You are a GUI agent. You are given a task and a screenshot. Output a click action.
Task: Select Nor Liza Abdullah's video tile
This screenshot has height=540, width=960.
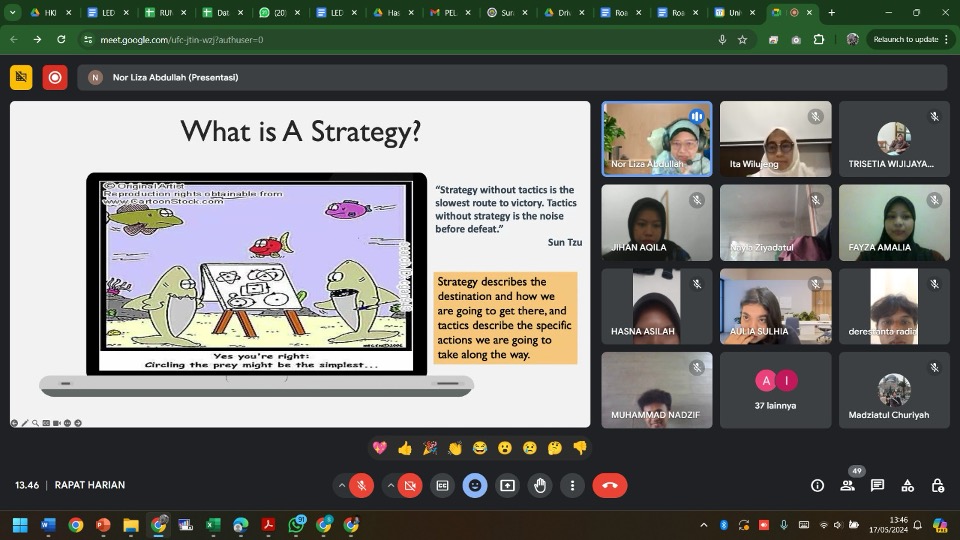point(656,139)
